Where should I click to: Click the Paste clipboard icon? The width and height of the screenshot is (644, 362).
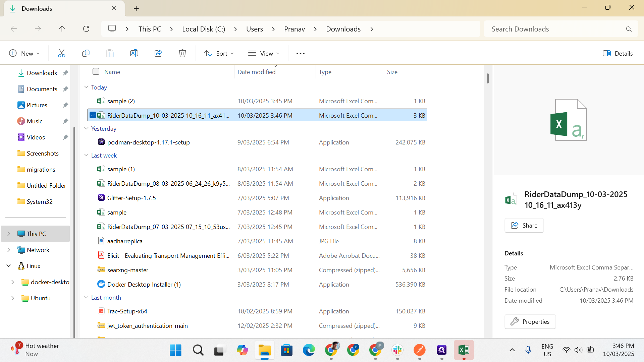110,53
